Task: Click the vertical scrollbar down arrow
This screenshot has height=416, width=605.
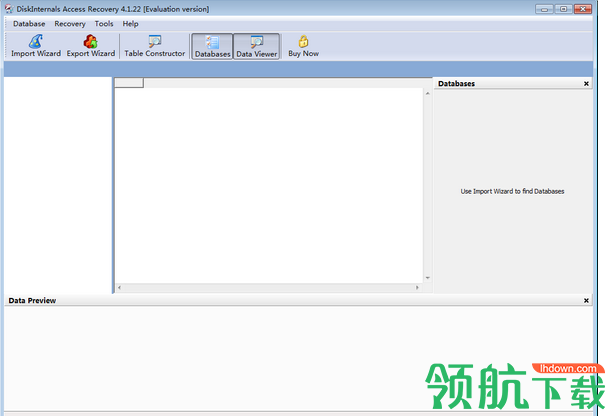Action: click(x=428, y=278)
